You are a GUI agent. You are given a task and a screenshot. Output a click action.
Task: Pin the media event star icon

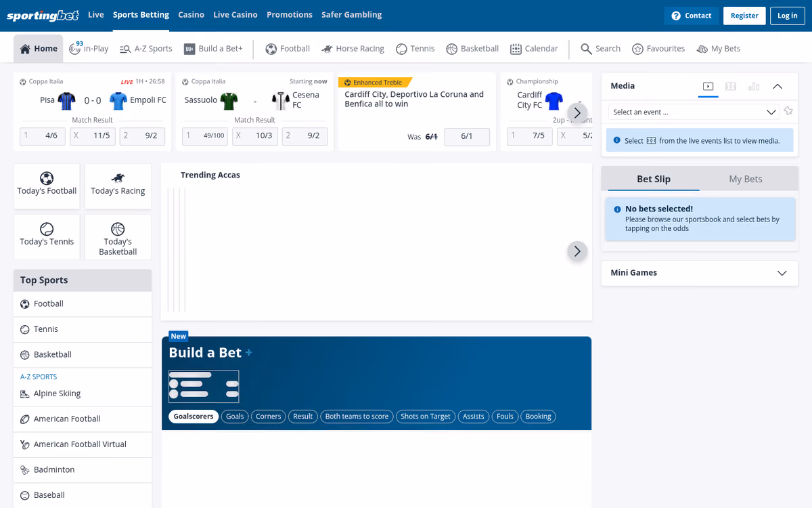click(788, 111)
